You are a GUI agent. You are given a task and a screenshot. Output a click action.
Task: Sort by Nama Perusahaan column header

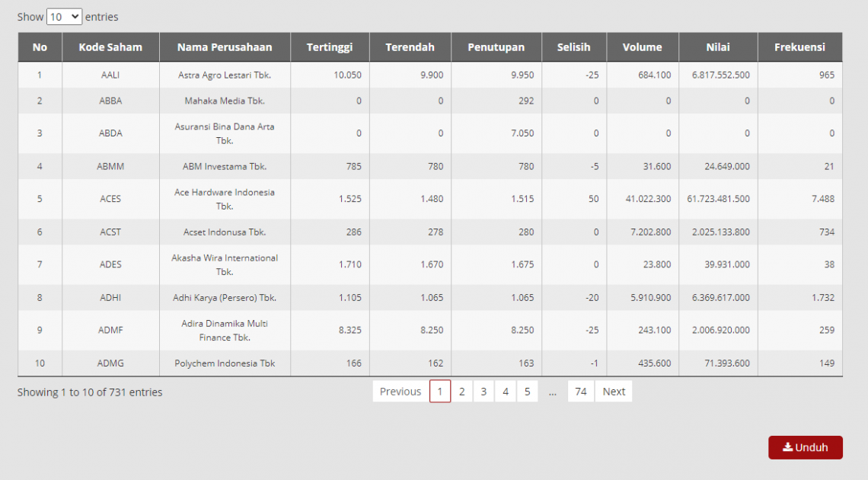(225, 47)
